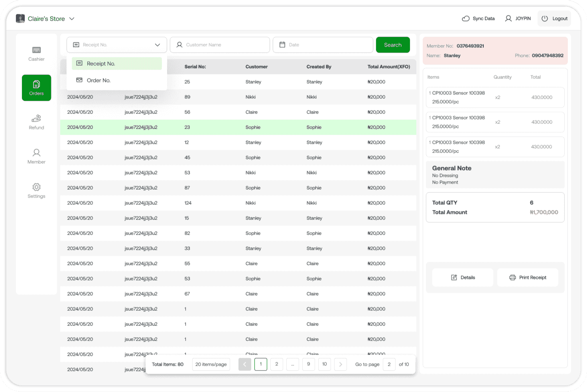
Task: Click the Total Items: 80 label
Action: coord(167,364)
